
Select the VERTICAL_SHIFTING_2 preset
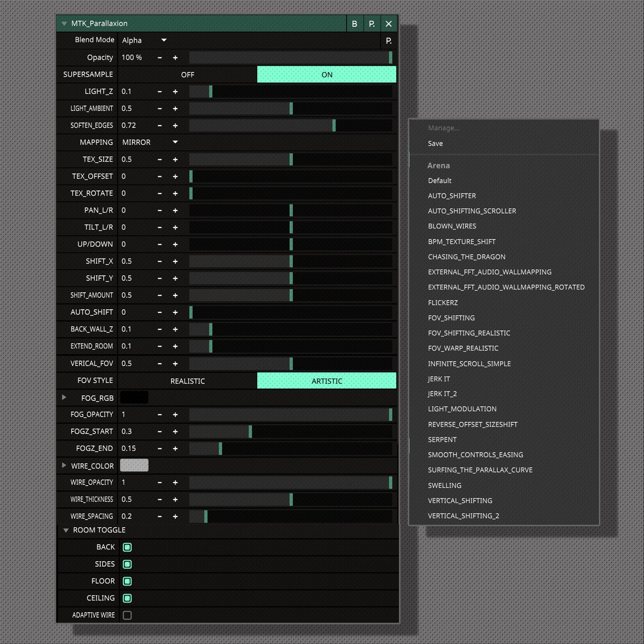(464, 516)
